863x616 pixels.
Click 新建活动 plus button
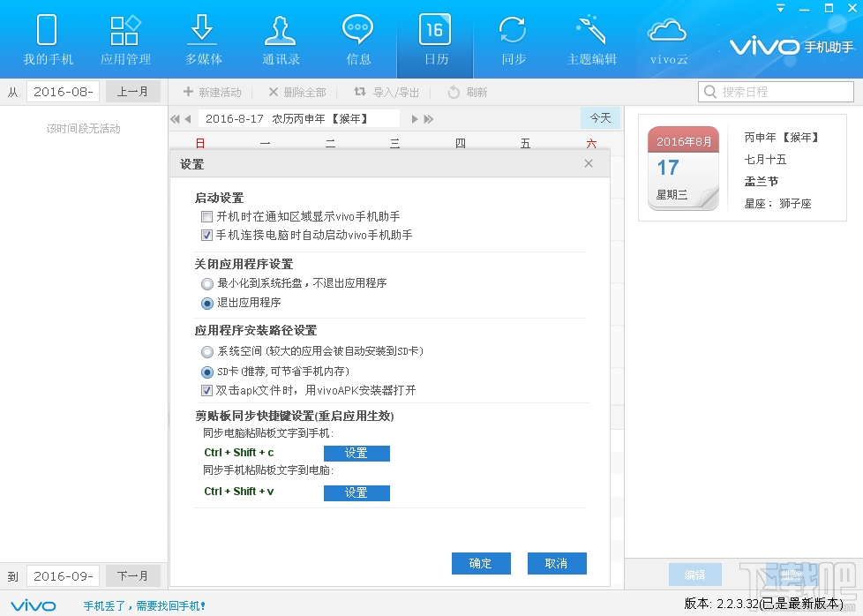(212, 92)
